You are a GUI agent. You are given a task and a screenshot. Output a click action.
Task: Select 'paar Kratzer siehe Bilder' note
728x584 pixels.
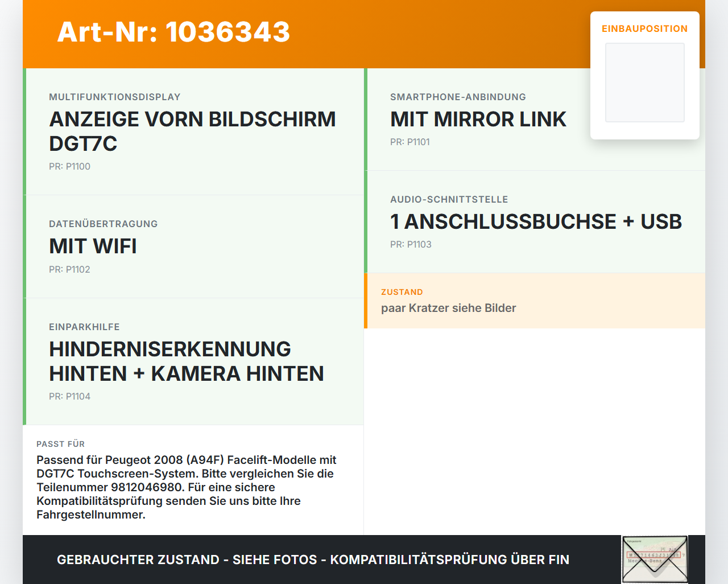tap(449, 308)
